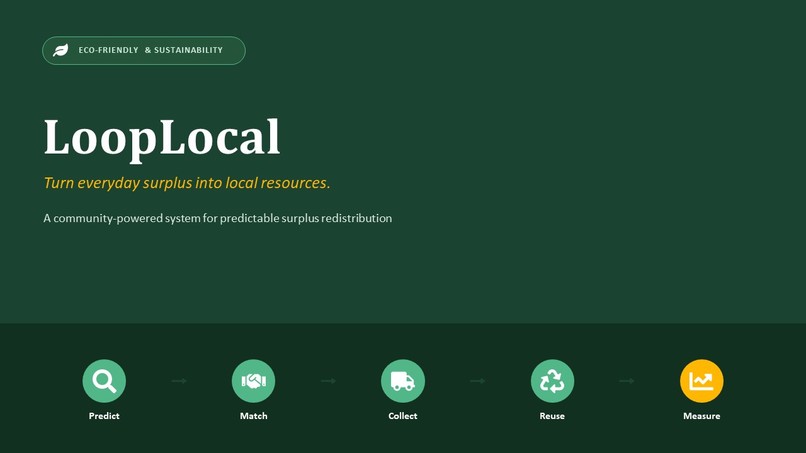Screen dimensions: 806x453
Task: Click the Predict label
Action: pos(104,416)
